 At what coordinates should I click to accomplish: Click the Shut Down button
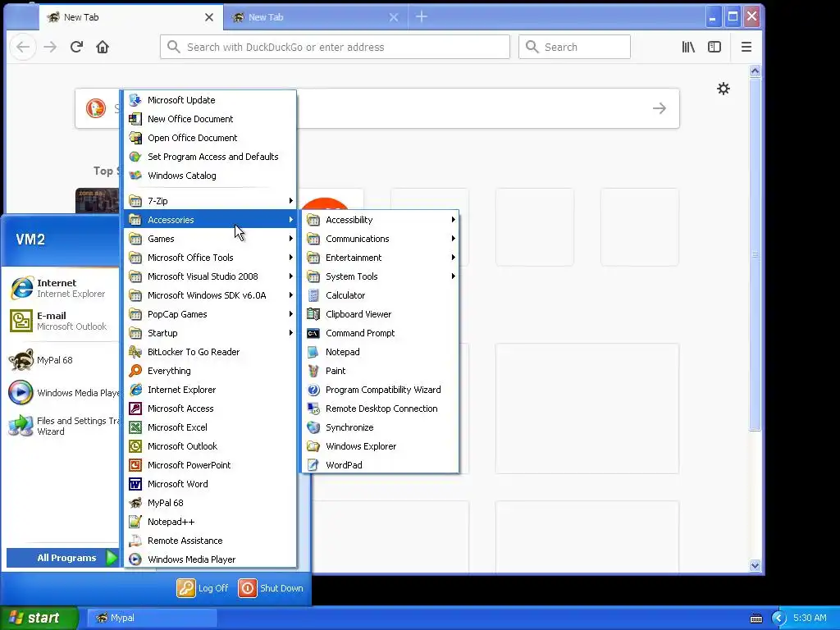coord(271,588)
